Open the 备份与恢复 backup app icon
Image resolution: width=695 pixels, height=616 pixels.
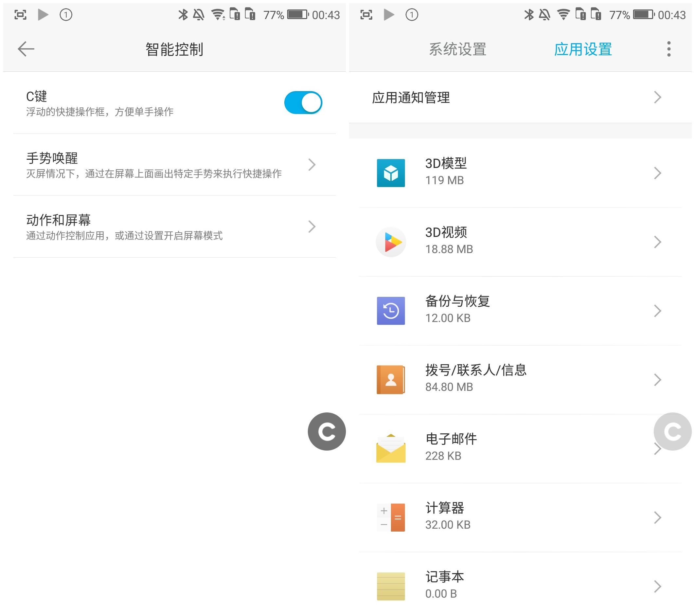pyautogui.click(x=391, y=311)
